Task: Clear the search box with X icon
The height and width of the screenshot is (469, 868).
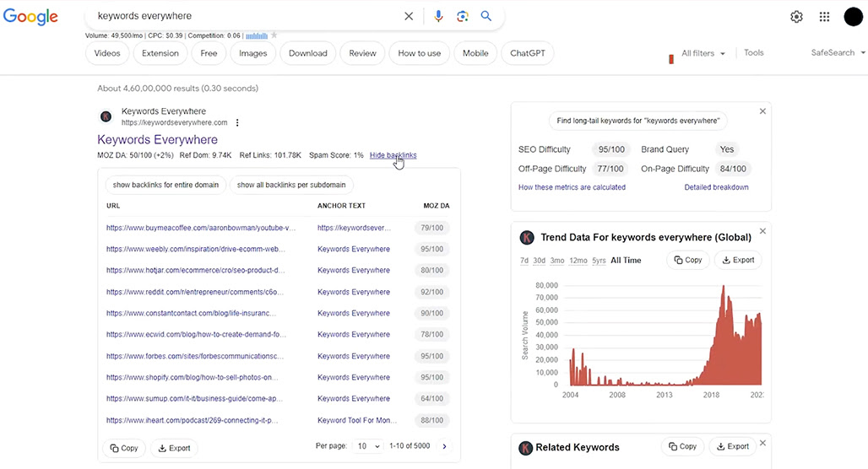Action: [409, 16]
